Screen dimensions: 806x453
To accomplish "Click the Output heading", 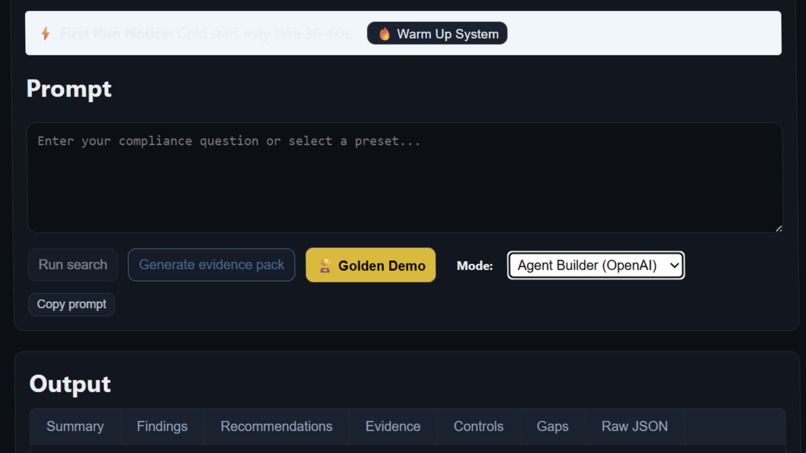I will click(70, 384).
